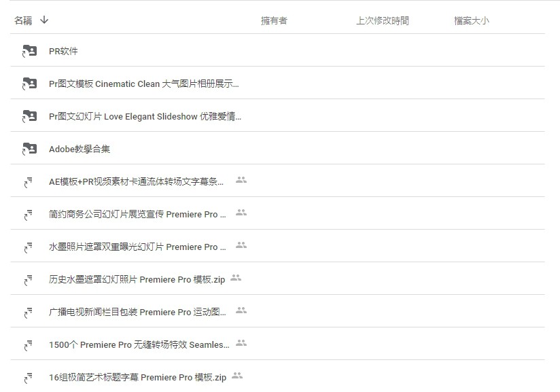The height and width of the screenshot is (392, 560).
Task: Click the Love Elegant Slideshow folder icon
Action: pyautogui.click(x=29, y=116)
